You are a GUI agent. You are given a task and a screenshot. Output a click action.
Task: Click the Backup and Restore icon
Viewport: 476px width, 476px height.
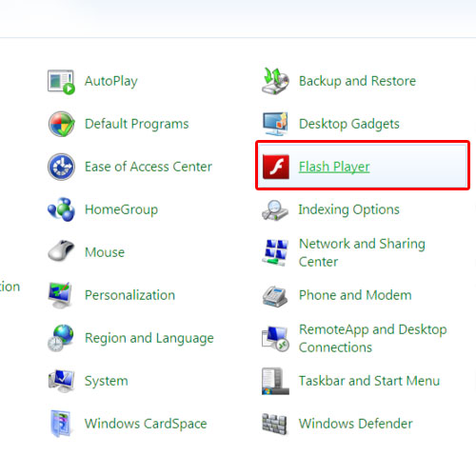coord(275,81)
